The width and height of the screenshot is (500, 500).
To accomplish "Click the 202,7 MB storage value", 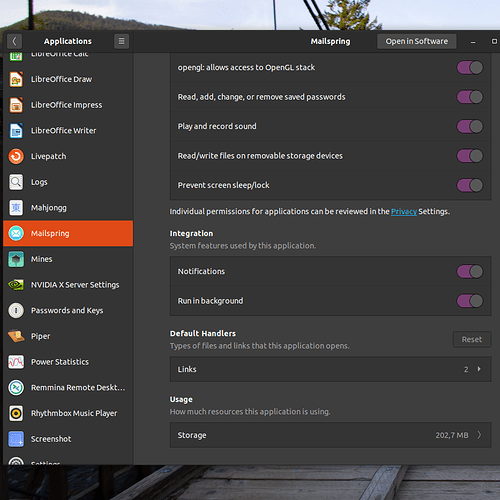I will point(452,435).
